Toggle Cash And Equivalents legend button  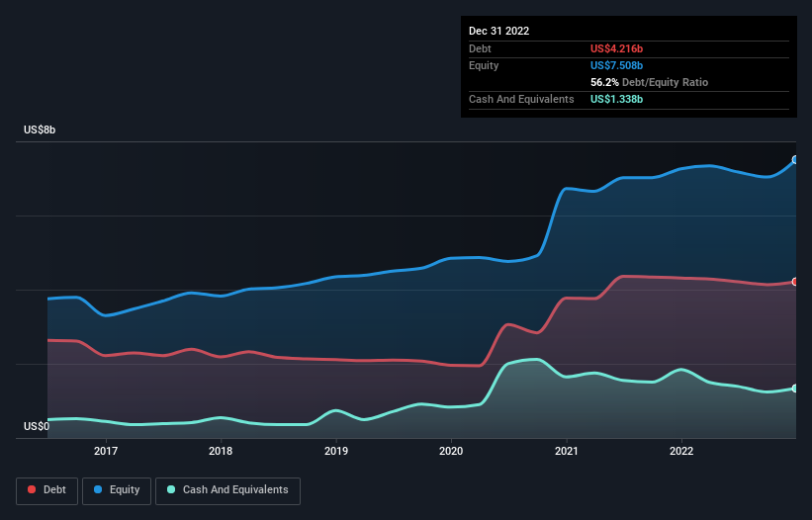(x=227, y=490)
